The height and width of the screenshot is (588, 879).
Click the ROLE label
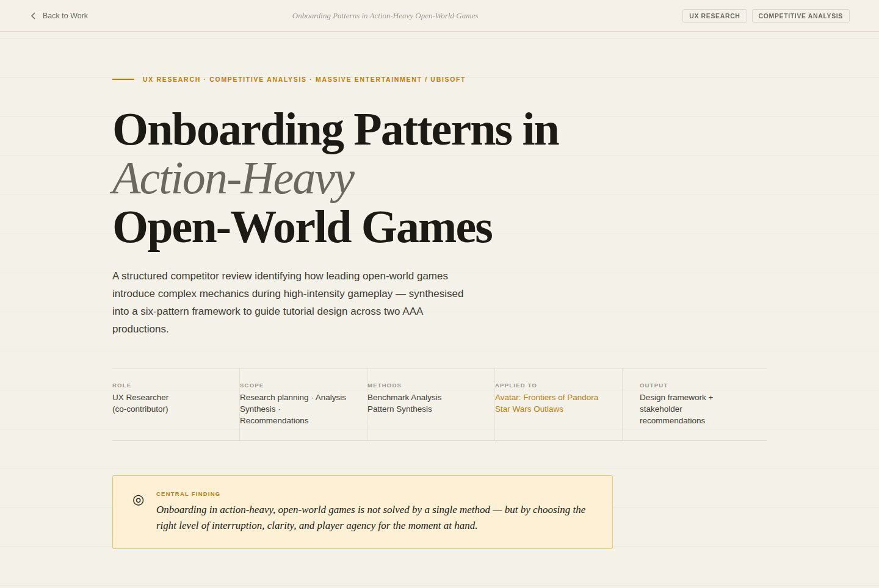(x=121, y=385)
